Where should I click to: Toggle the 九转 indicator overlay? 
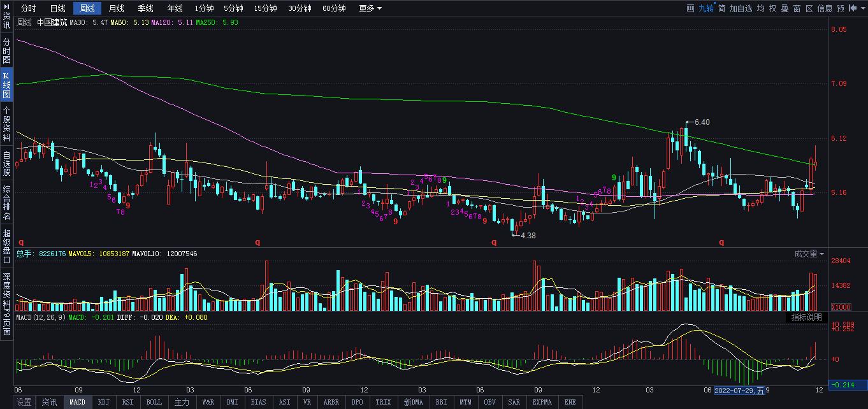tap(705, 8)
